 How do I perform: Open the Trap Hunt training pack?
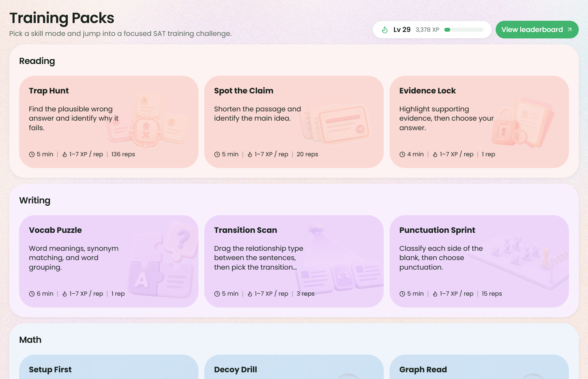tap(109, 122)
